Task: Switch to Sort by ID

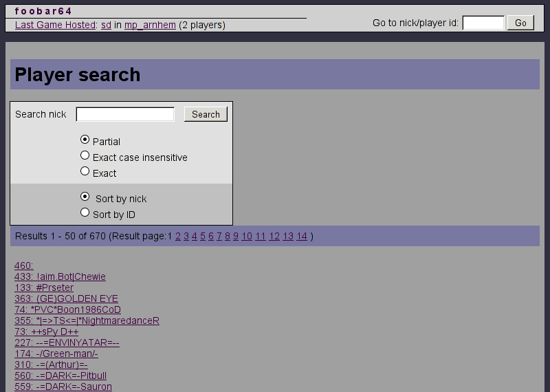Action: tap(85, 213)
